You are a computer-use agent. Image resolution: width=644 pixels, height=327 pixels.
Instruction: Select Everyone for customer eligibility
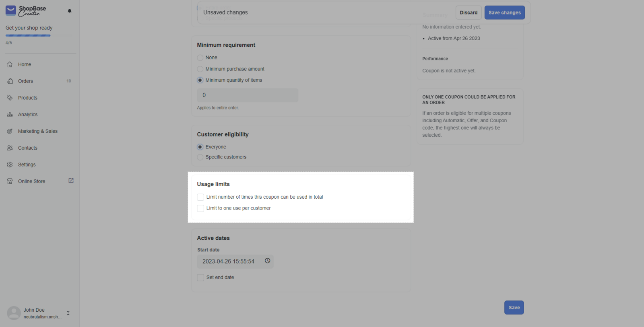click(200, 147)
